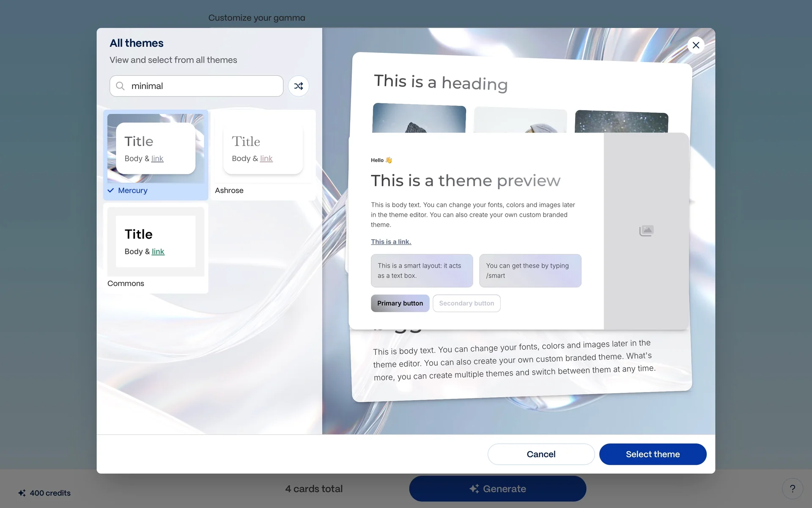The height and width of the screenshot is (508, 812).
Task: Click the '/smart' smart layout box
Action: [530, 271]
